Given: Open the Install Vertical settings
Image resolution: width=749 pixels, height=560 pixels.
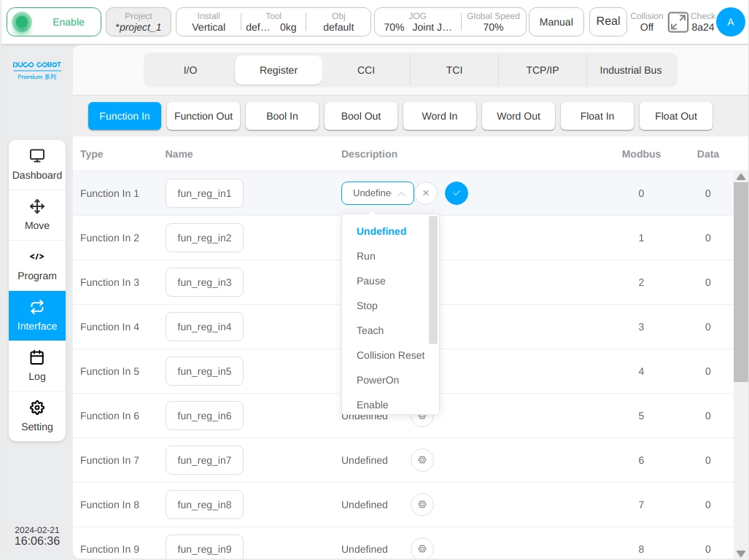Looking at the screenshot, I should 209,22.
